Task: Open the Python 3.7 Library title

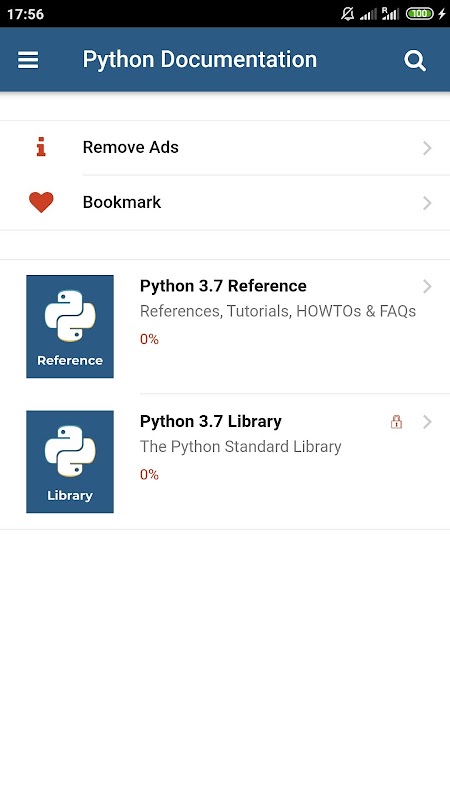Action: [x=211, y=421]
